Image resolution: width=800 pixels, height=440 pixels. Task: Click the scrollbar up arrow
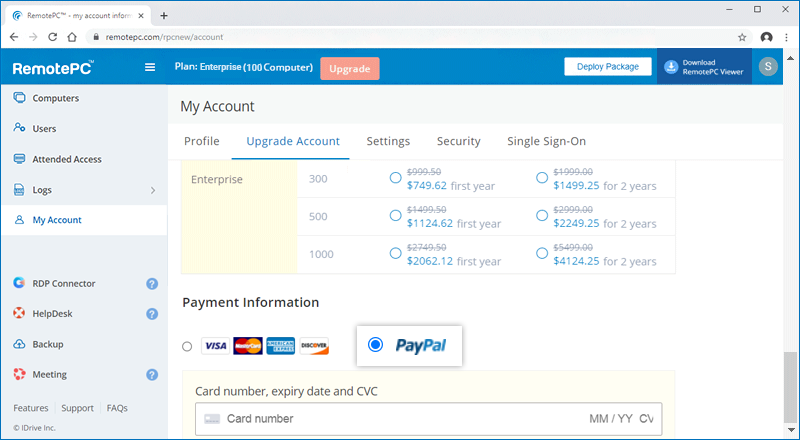click(790, 57)
